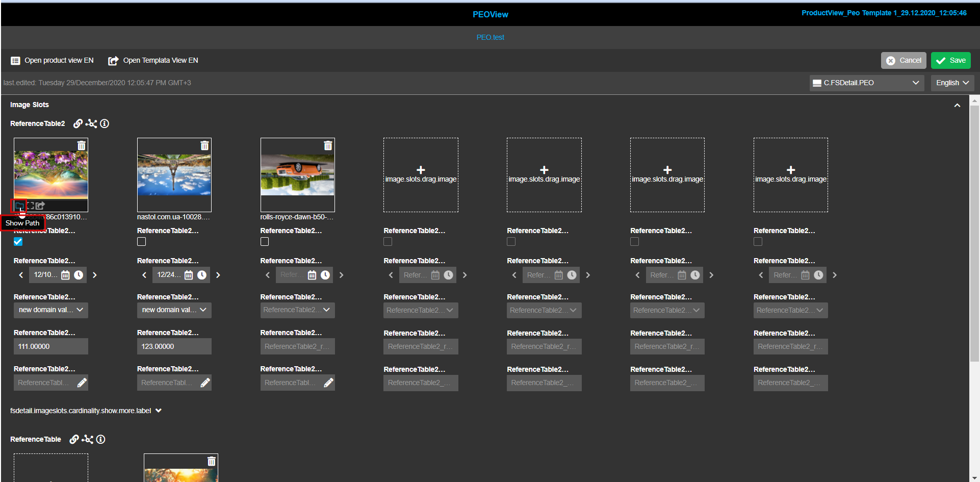
Task: Click the clock icon in the second slot's date field
Action: pos(202,275)
